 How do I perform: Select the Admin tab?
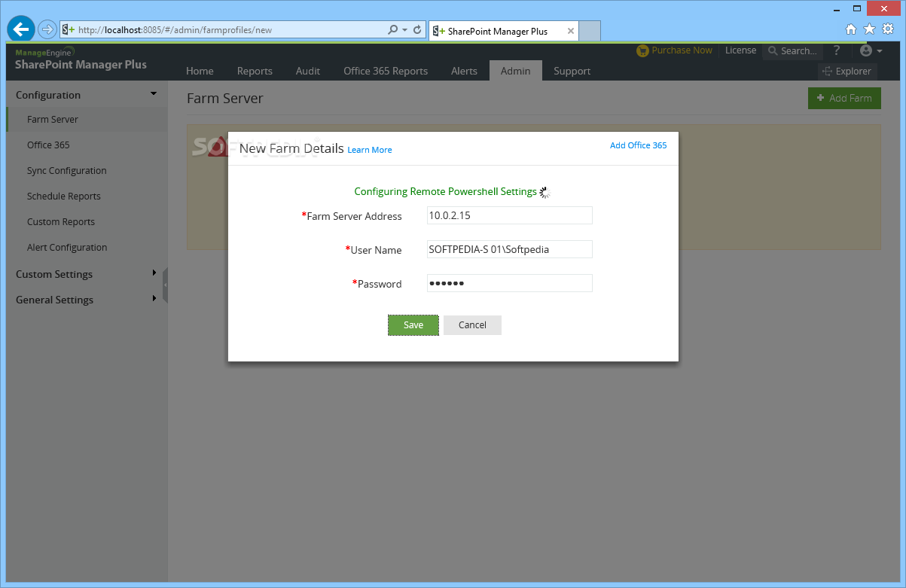coord(515,71)
